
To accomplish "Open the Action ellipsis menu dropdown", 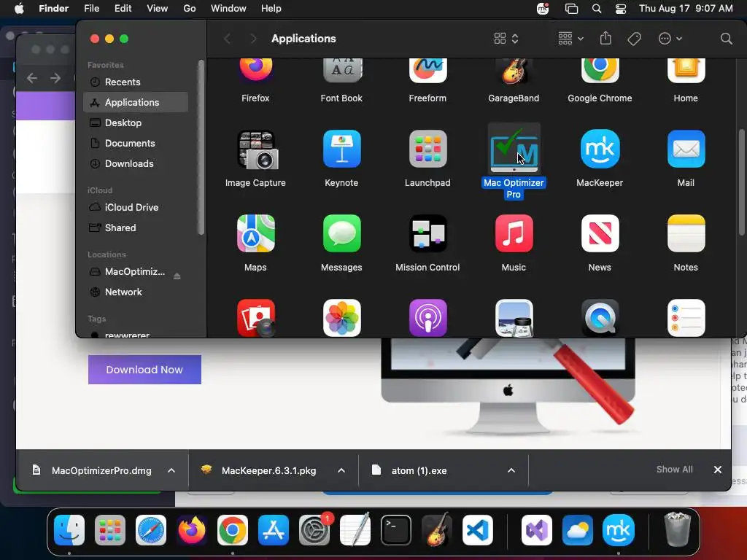I will click(x=670, y=39).
